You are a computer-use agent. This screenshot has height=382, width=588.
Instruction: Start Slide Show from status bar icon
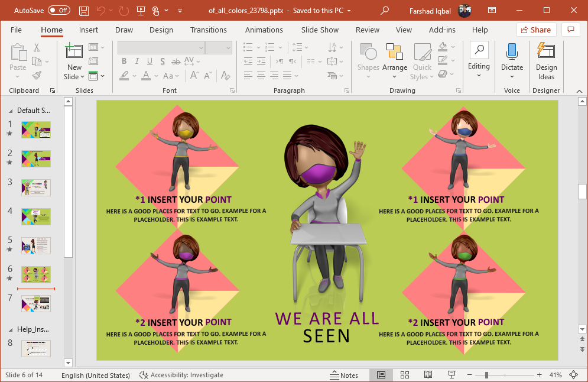[451, 375]
